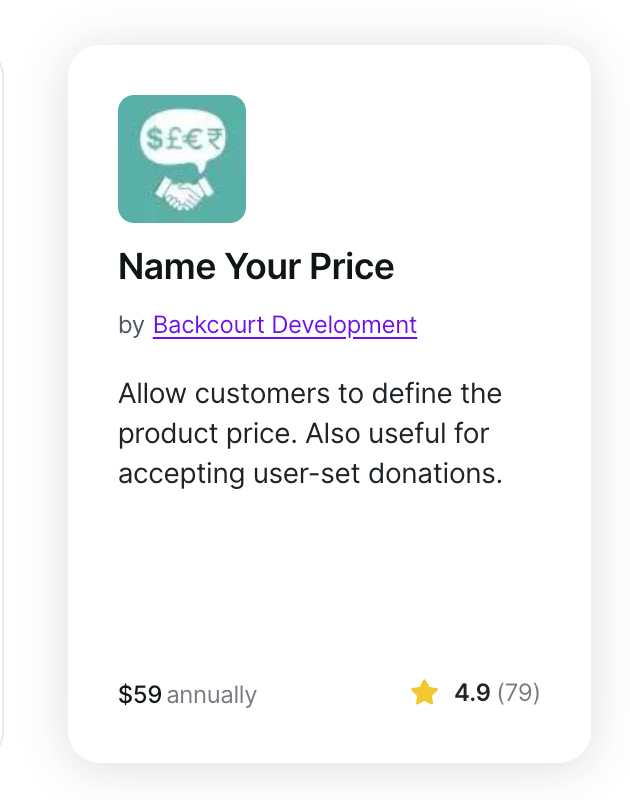
Task: Click the Name Your Price extension icon
Action: (182, 159)
